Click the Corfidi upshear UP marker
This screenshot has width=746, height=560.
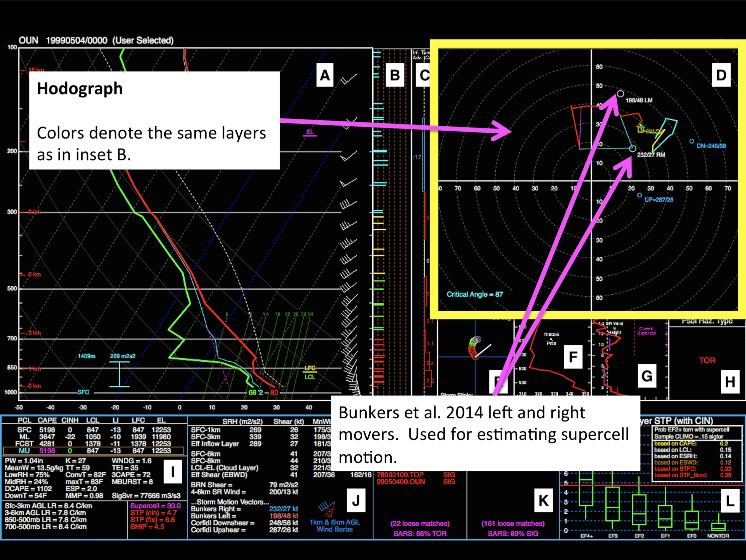pyautogui.click(x=639, y=195)
